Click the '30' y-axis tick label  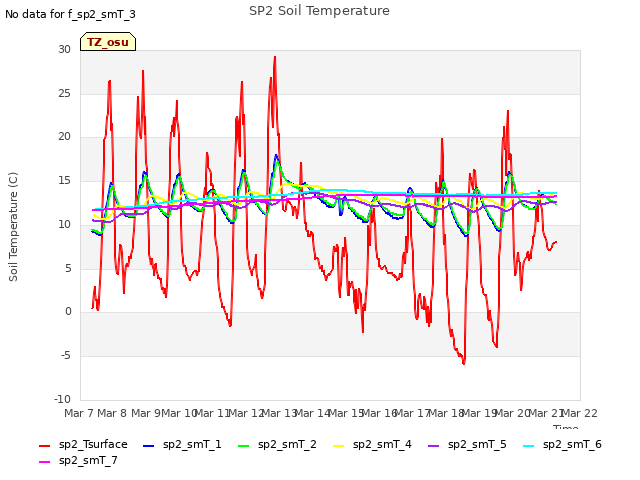point(64,49)
